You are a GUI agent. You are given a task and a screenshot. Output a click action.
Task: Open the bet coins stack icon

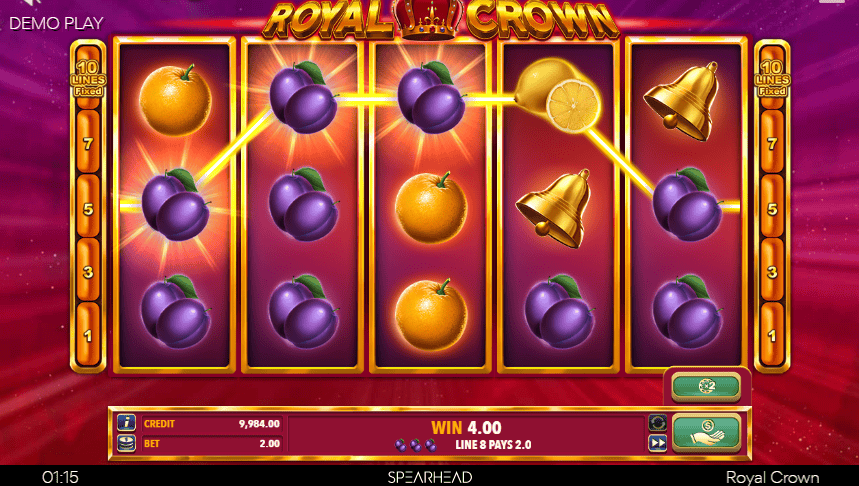coord(127,443)
